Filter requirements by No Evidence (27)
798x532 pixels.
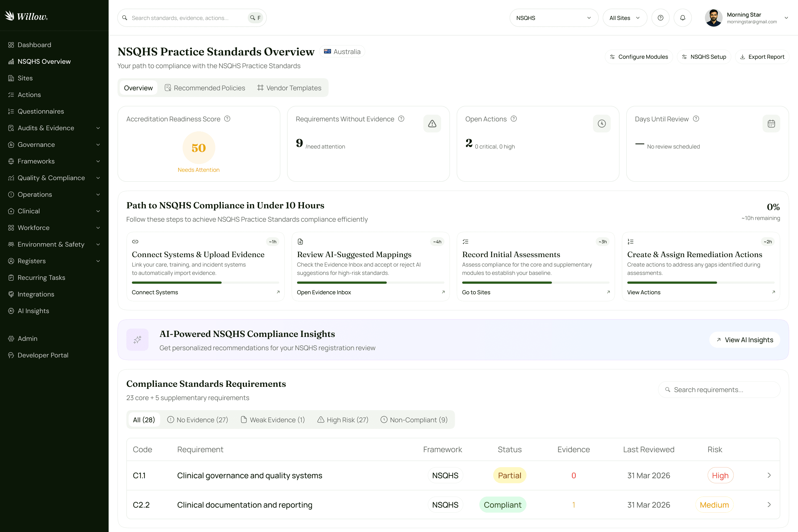(198, 420)
